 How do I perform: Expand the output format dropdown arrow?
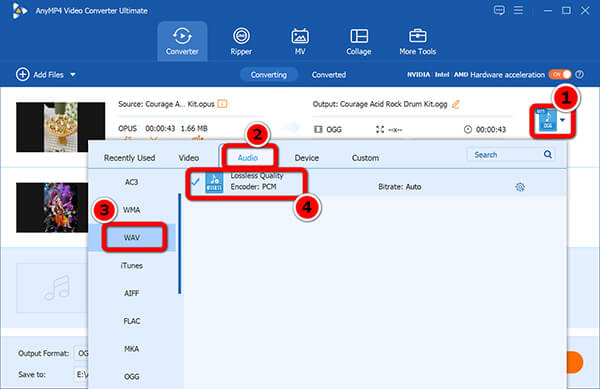[562, 120]
